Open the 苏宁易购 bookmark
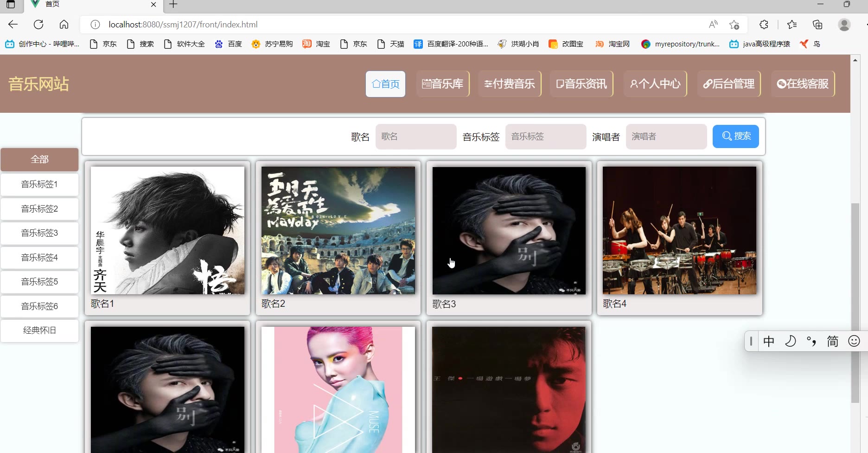 [272, 44]
